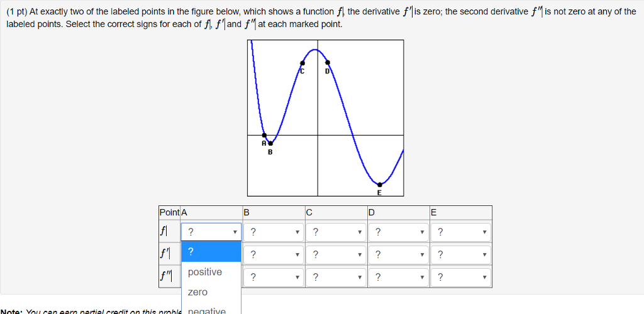This screenshot has height=314, width=644.
Task: Open the f'' dropdown for point B
Action: [x=274, y=278]
